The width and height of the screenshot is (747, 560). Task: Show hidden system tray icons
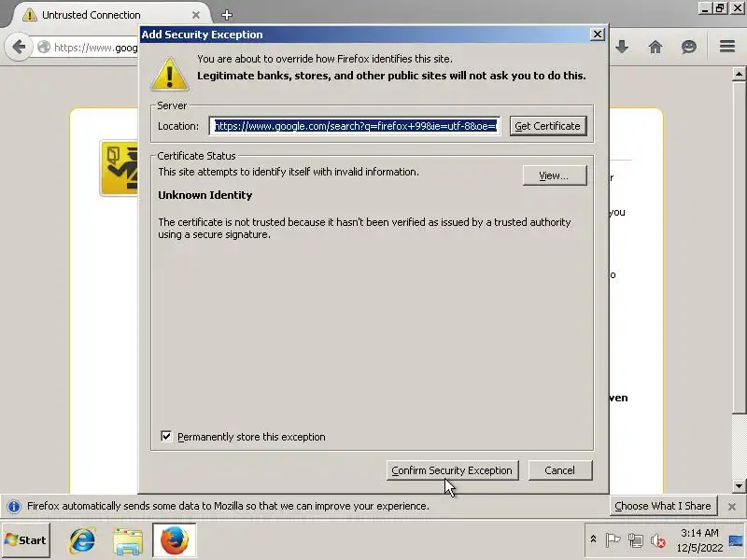(x=594, y=539)
